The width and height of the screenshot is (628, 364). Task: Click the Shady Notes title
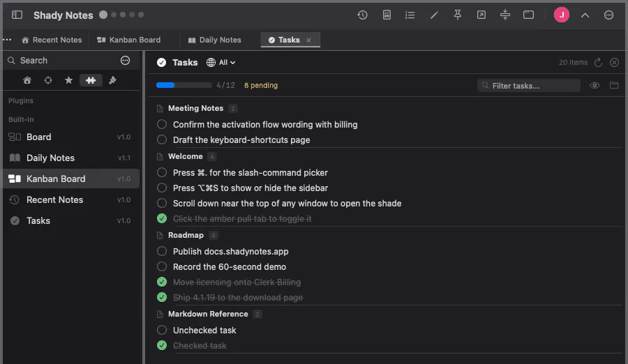pos(63,15)
